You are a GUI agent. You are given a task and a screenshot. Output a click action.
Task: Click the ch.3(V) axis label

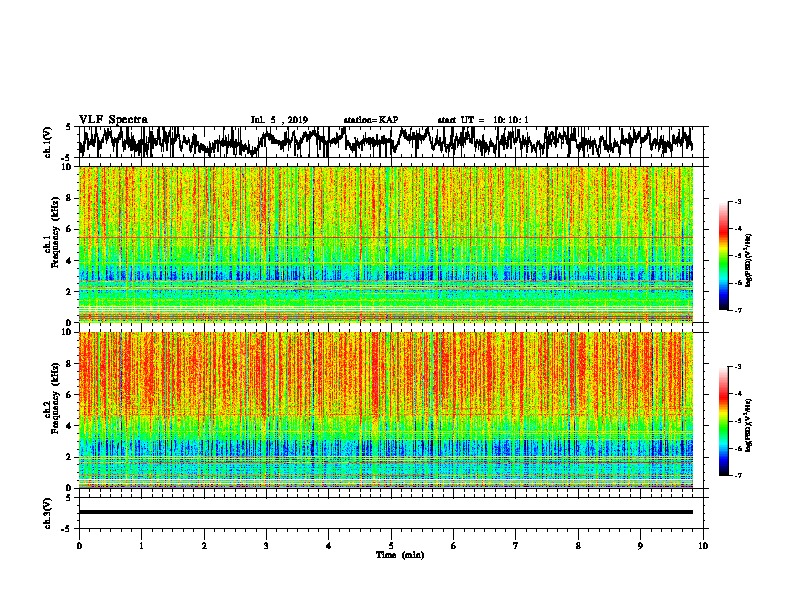[47, 513]
